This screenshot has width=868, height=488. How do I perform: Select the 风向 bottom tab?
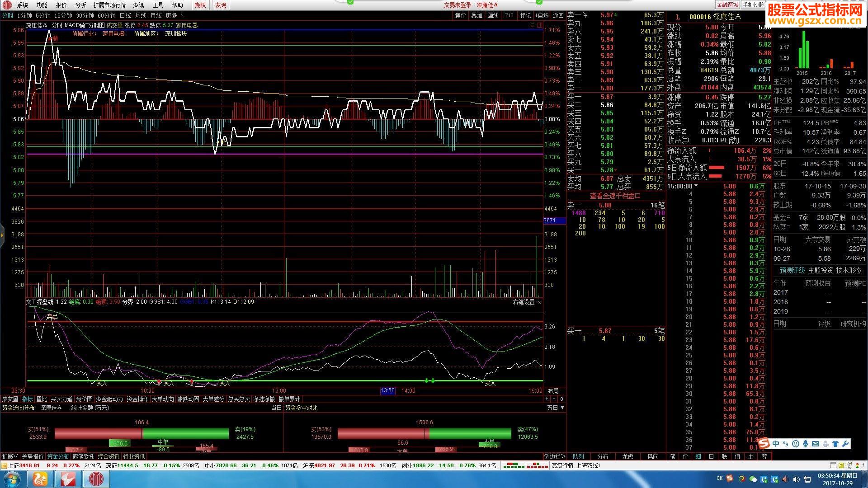pos(653,456)
